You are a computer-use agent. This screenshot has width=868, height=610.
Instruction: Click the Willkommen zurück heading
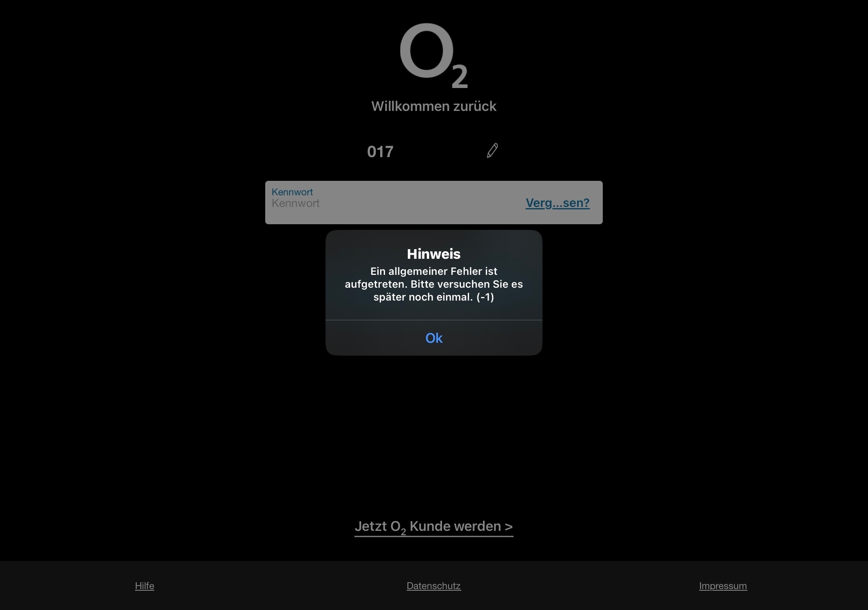pyautogui.click(x=434, y=106)
